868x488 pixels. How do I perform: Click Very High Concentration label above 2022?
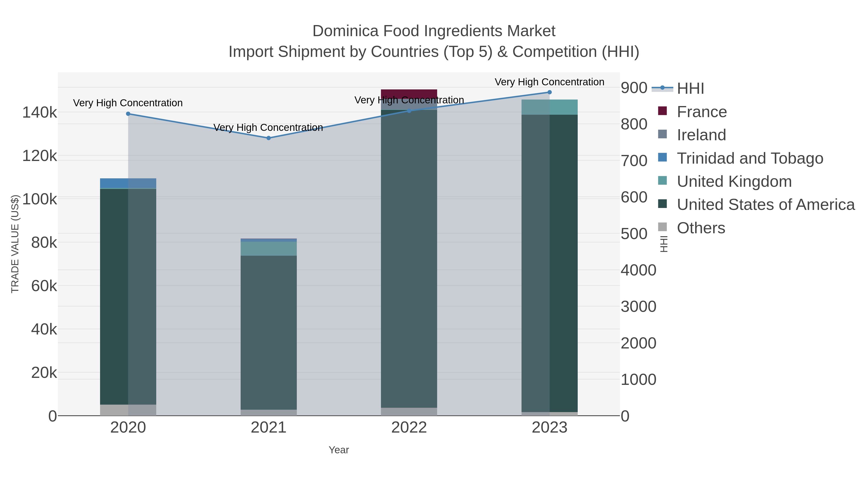coord(409,100)
